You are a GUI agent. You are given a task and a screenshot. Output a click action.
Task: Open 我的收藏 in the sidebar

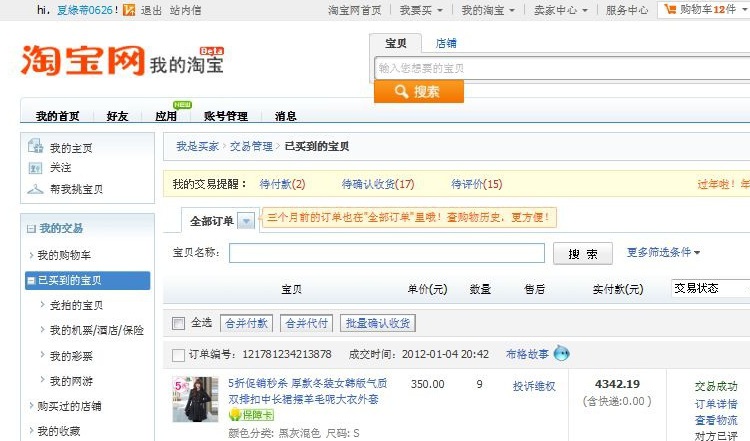(x=59, y=431)
